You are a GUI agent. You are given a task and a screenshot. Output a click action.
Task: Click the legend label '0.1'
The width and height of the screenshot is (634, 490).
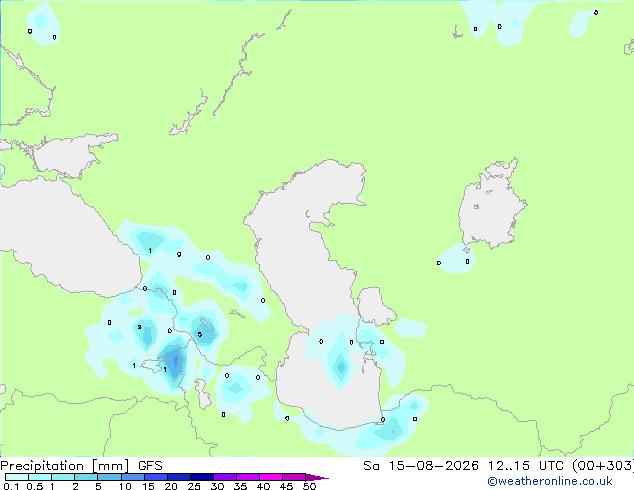[11, 486]
